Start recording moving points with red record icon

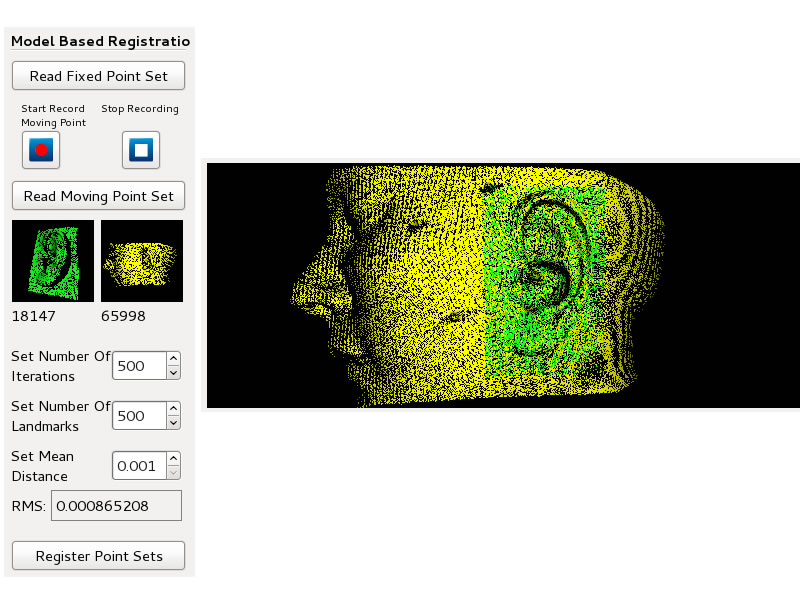point(41,150)
